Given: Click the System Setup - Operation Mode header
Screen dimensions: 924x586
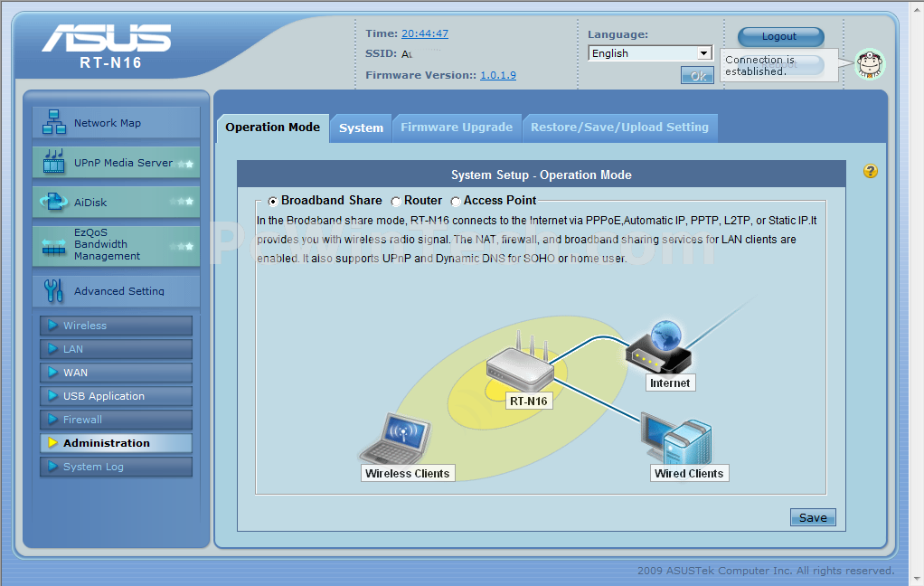Looking at the screenshot, I should pyautogui.click(x=541, y=175).
